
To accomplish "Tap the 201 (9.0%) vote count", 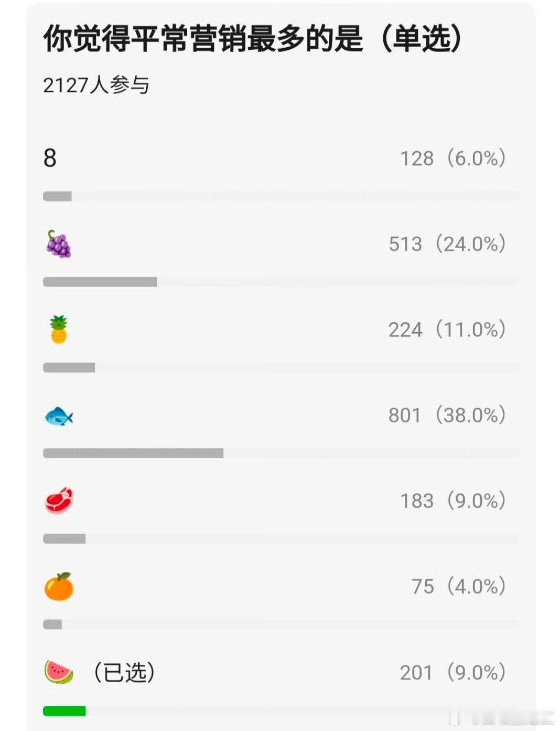I will pyautogui.click(x=453, y=672).
